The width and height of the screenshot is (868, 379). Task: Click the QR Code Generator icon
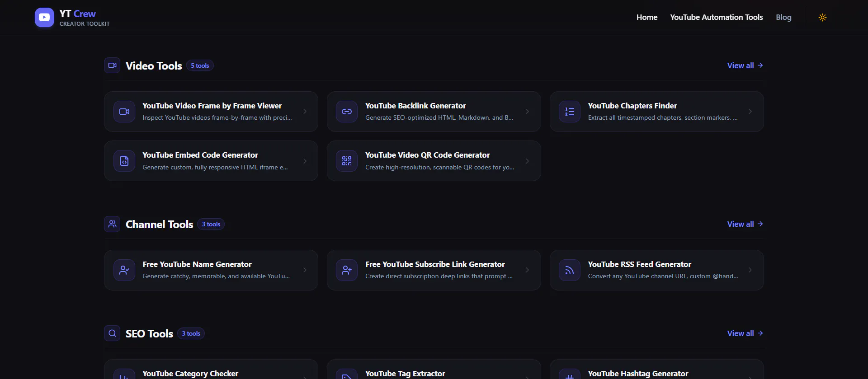tap(347, 161)
